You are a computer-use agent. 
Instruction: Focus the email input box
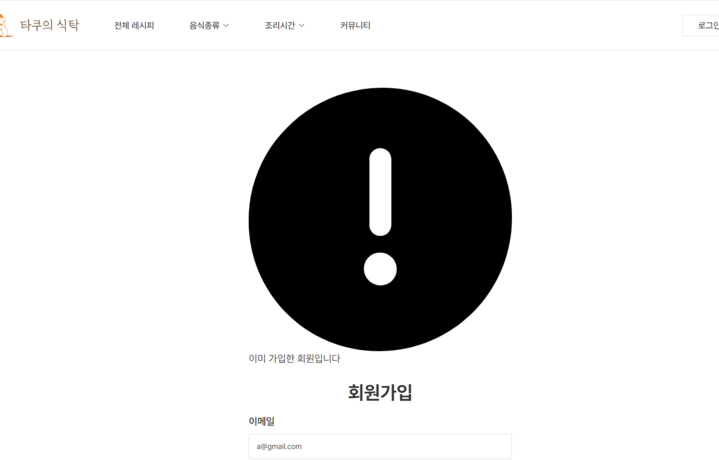380,446
